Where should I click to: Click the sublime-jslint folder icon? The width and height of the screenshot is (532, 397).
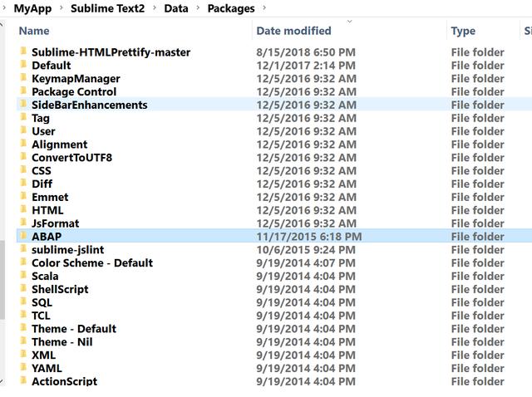pos(23,249)
